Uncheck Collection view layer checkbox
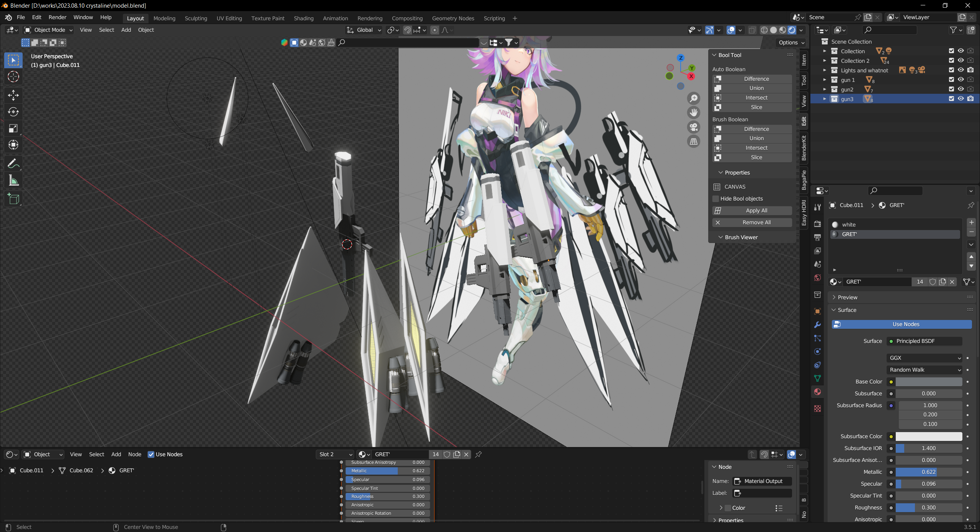 coord(951,51)
